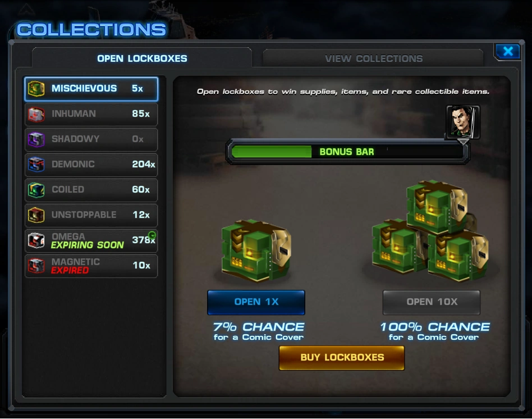Click the Loki portrait reward thumbnail

click(463, 121)
